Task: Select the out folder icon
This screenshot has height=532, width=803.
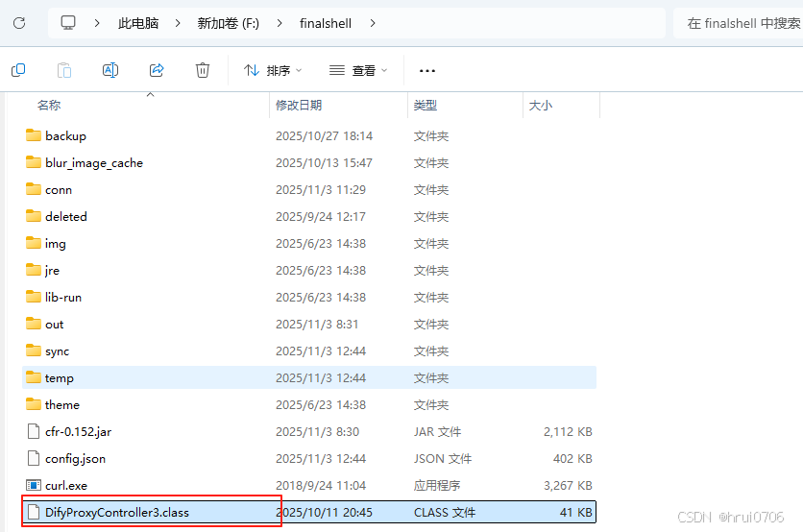Action: point(34,324)
